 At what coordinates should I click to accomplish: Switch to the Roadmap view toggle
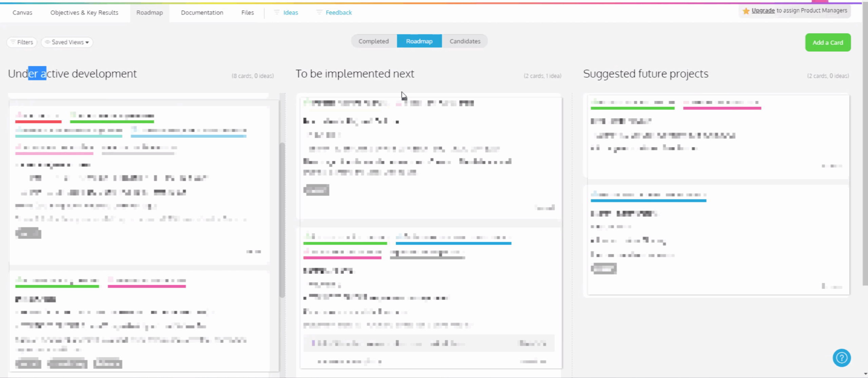click(419, 41)
